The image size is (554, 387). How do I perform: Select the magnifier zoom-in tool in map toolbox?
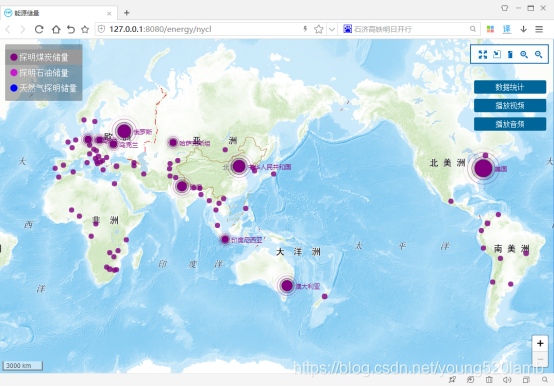[x=524, y=54]
